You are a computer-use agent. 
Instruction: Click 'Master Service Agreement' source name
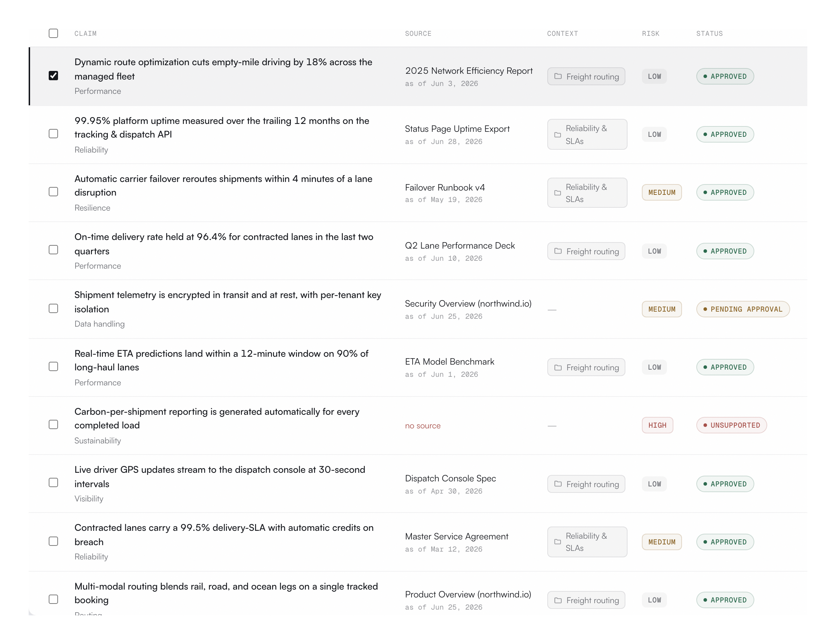click(x=457, y=537)
